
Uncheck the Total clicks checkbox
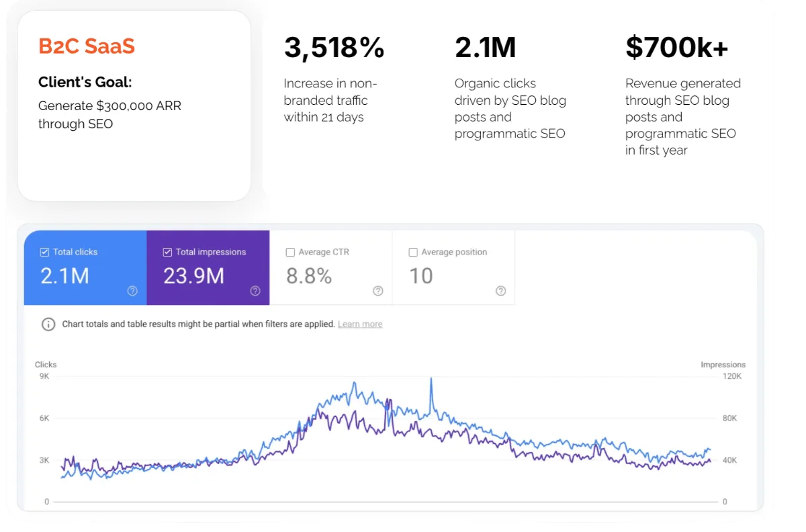pos(44,253)
